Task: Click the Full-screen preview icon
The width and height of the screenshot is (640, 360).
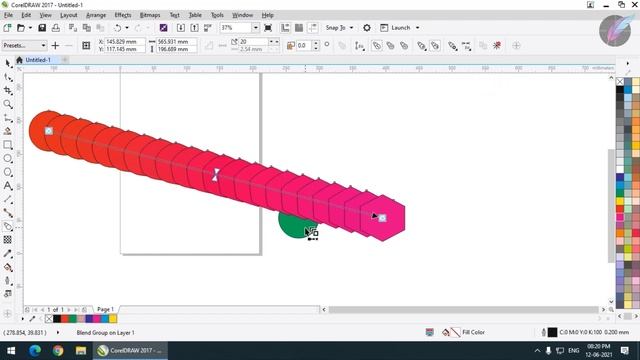Action: coord(268,28)
